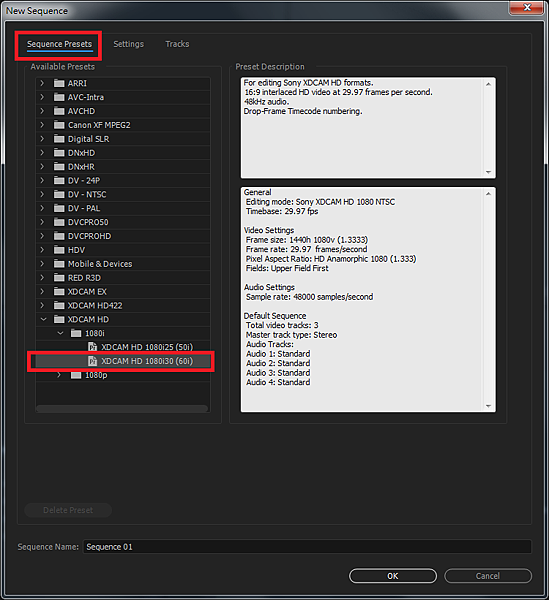Screen dimensions: 549x600
Task: Click the Mobile & Devices folder icon
Action: click(x=59, y=264)
